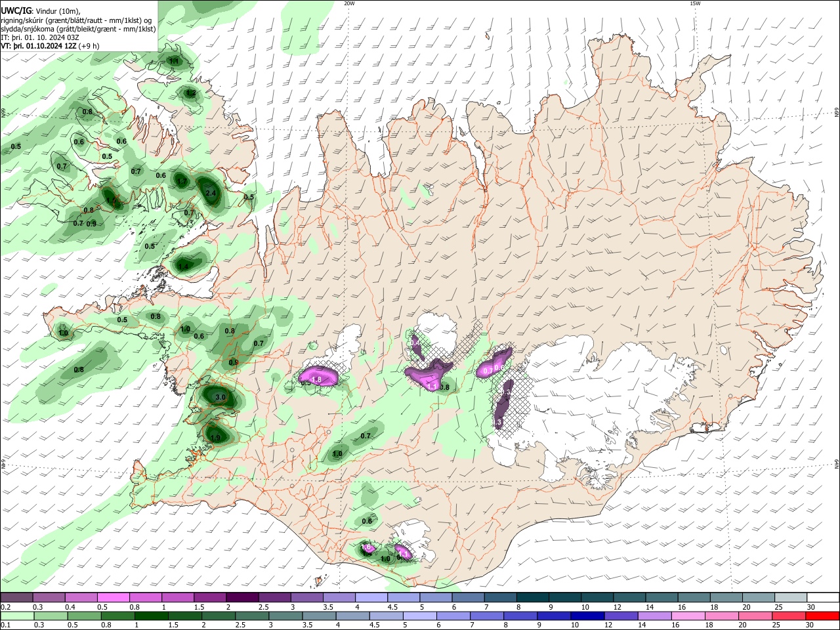Click the lower legend swatch between 14 and 16
Screen dimensions: 840x630
click(656, 616)
